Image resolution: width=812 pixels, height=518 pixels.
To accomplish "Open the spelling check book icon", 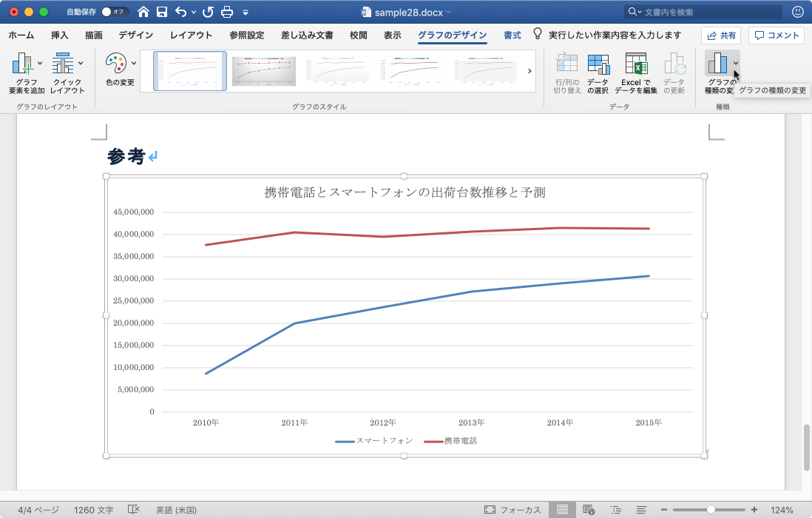I will click(134, 510).
